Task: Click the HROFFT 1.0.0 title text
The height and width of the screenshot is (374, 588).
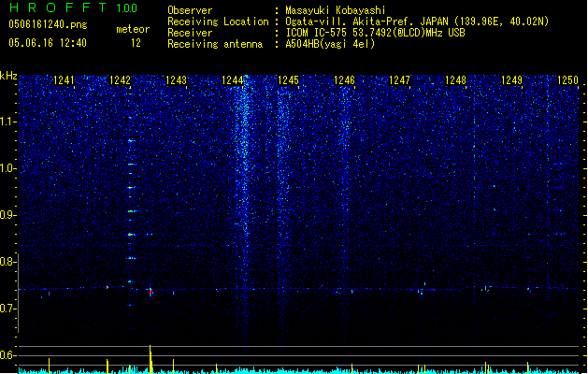Action: pyautogui.click(x=73, y=7)
